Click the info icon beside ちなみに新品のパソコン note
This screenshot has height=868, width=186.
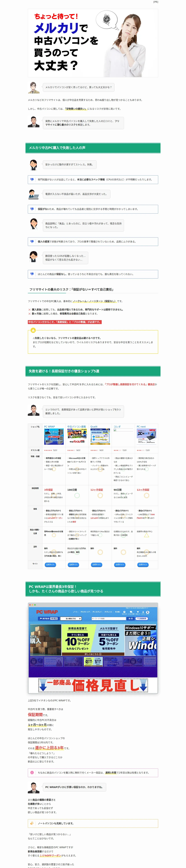tap(32, 772)
